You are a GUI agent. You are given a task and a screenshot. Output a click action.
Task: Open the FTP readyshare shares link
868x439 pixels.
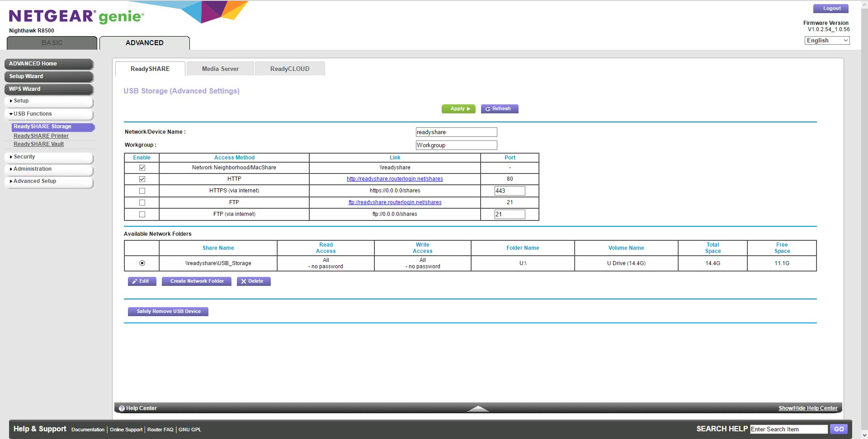[395, 202]
